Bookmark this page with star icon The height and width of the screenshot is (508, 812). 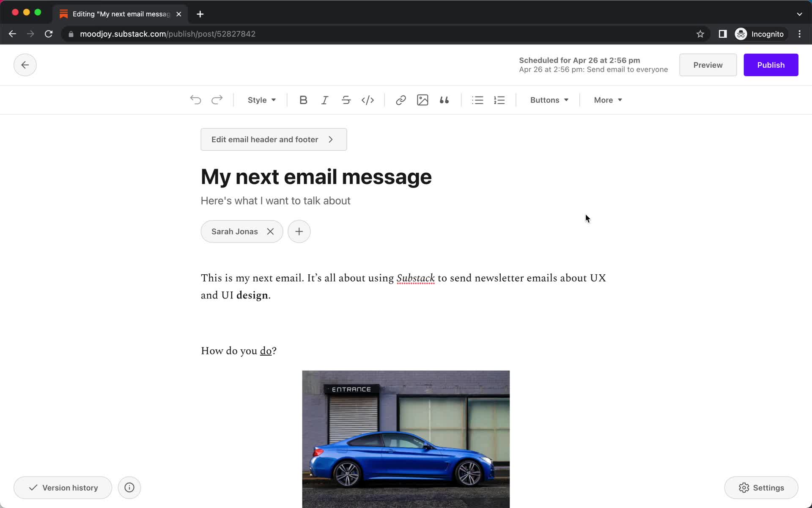pyautogui.click(x=700, y=34)
